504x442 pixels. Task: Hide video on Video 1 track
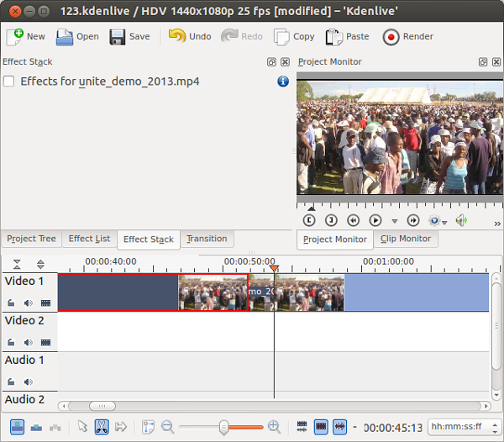[x=45, y=303]
